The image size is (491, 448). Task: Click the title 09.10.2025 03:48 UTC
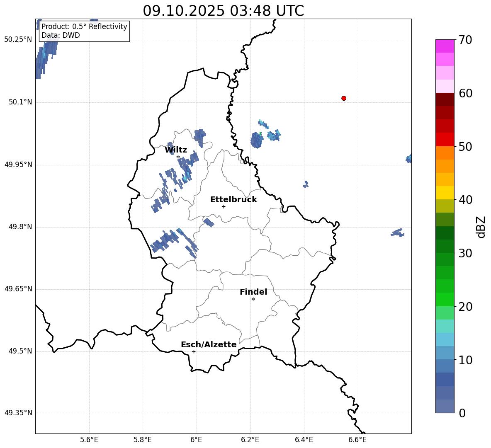tap(223, 11)
